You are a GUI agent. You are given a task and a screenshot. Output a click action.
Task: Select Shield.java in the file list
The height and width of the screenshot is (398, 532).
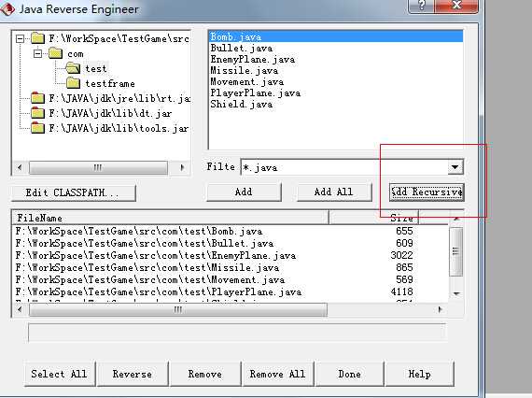pyautogui.click(x=336, y=104)
